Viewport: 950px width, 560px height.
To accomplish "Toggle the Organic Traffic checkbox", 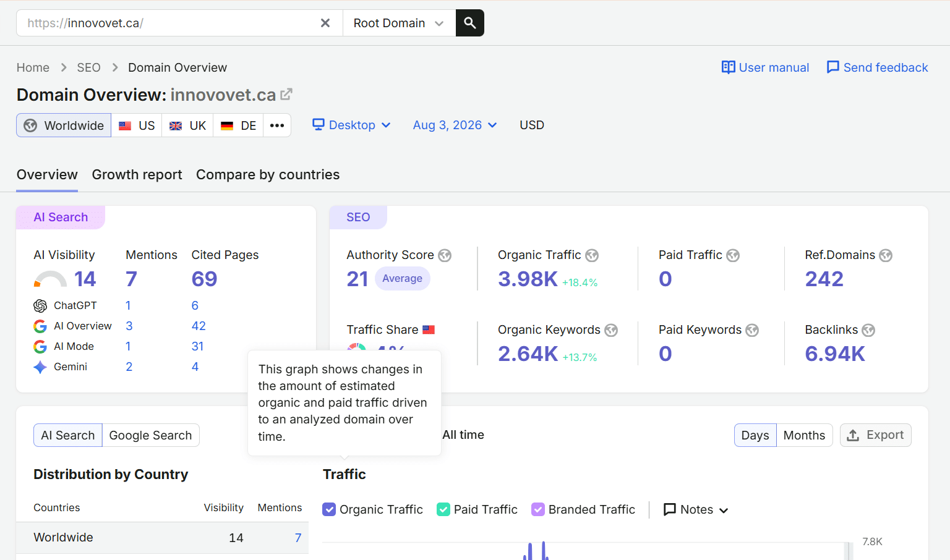I will pos(330,509).
